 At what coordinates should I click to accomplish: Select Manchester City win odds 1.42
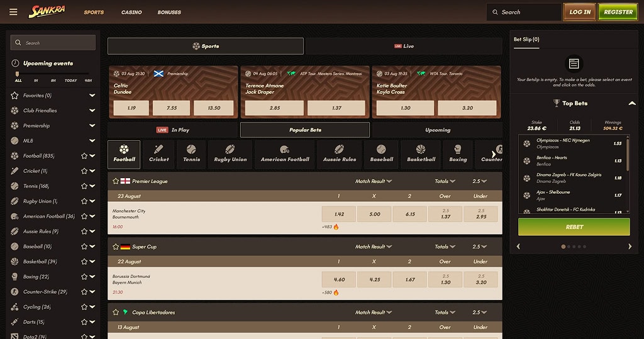coord(339,214)
